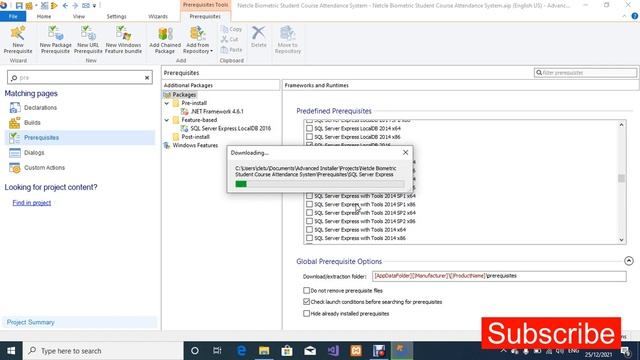Check SQL Server Express with Tools 2014 SP2 x86

tap(309, 221)
